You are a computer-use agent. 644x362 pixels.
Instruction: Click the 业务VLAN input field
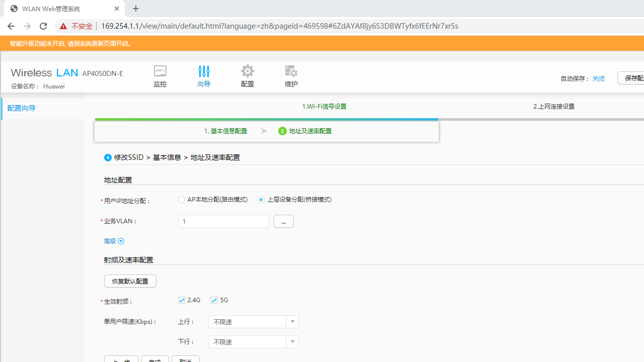click(x=223, y=221)
